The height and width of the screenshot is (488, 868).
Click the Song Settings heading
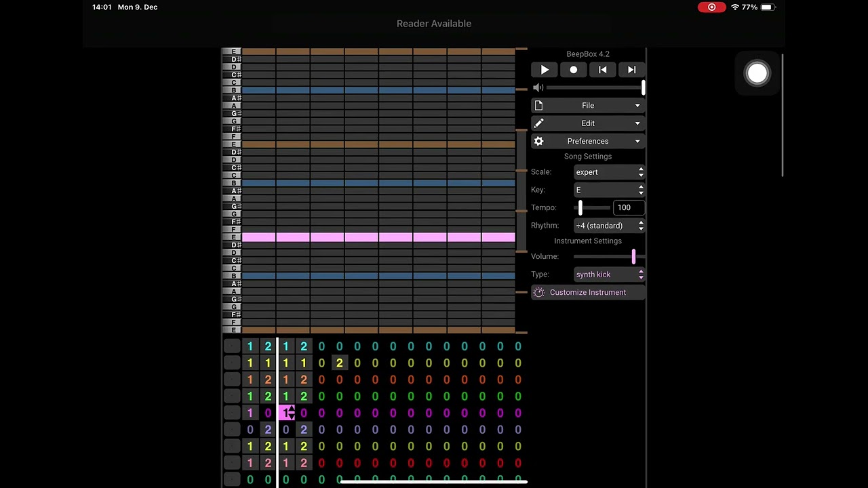(x=588, y=157)
